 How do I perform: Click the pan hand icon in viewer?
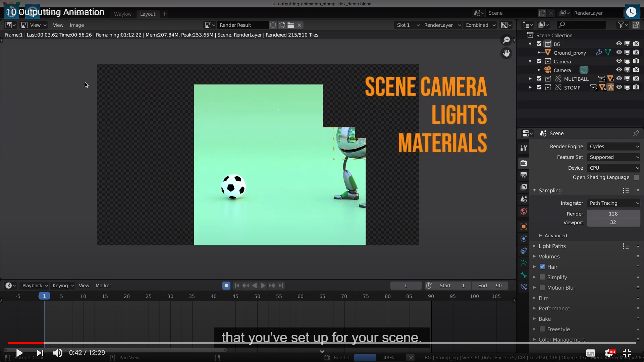click(x=506, y=53)
